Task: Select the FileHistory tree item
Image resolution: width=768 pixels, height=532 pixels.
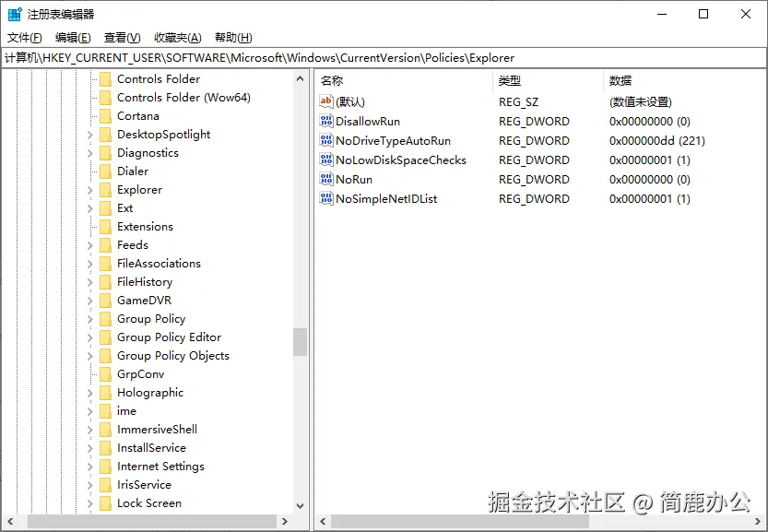Action: coord(145,281)
